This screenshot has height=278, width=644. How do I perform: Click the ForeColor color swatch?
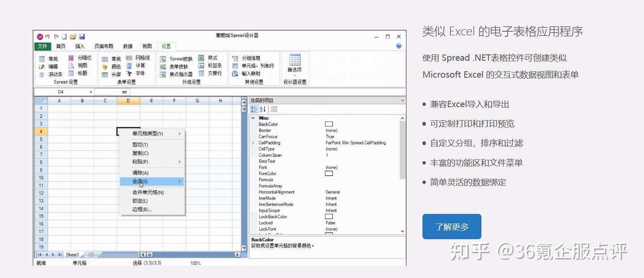click(329, 173)
